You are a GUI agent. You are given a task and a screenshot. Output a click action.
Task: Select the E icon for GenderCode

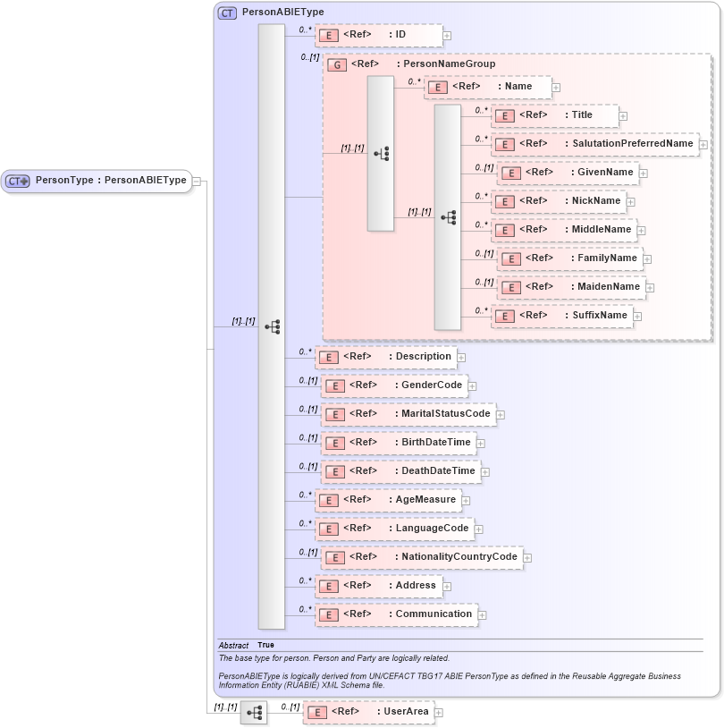click(x=334, y=385)
